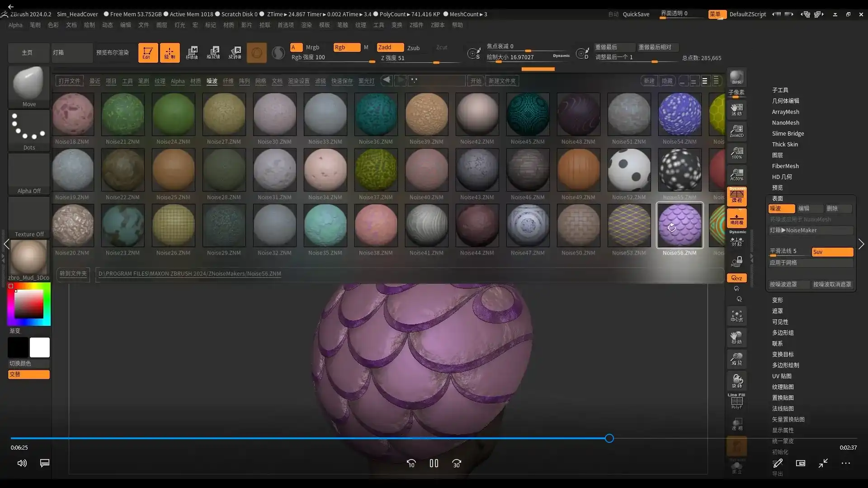Switch to the 材质 lightbox tab
Viewport: 868px width, 488px height.
(x=195, y=81)
